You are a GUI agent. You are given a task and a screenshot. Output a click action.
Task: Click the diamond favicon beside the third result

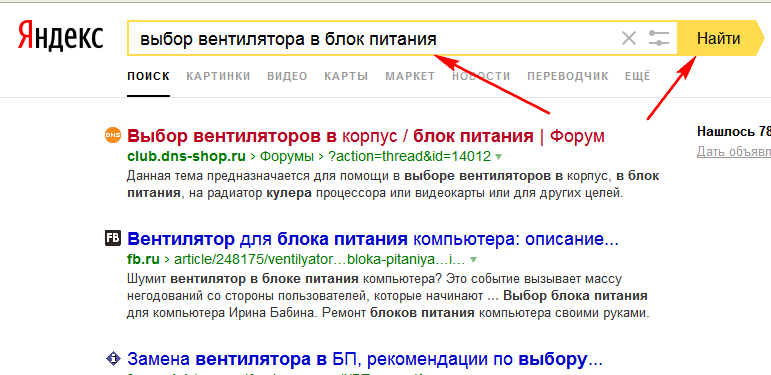pos(113,359)
